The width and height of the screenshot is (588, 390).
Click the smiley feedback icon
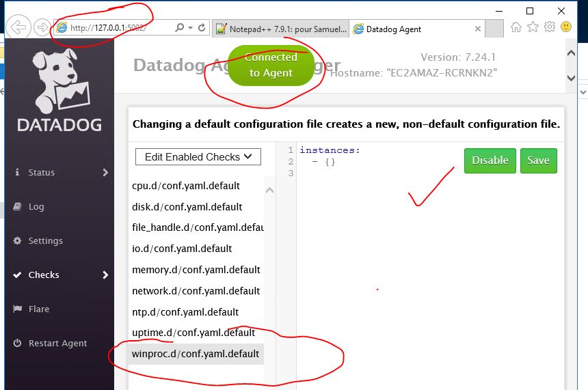pyautogui.click(x=565, y=27)
